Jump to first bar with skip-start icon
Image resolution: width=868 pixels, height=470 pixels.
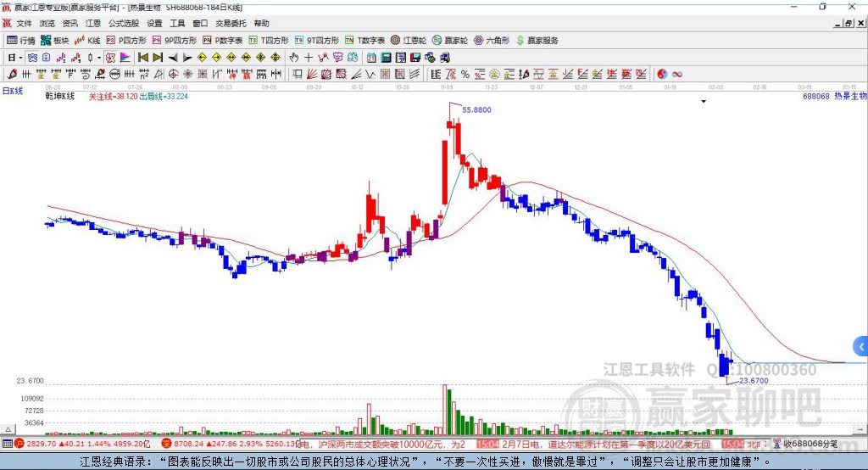(142, 58)
